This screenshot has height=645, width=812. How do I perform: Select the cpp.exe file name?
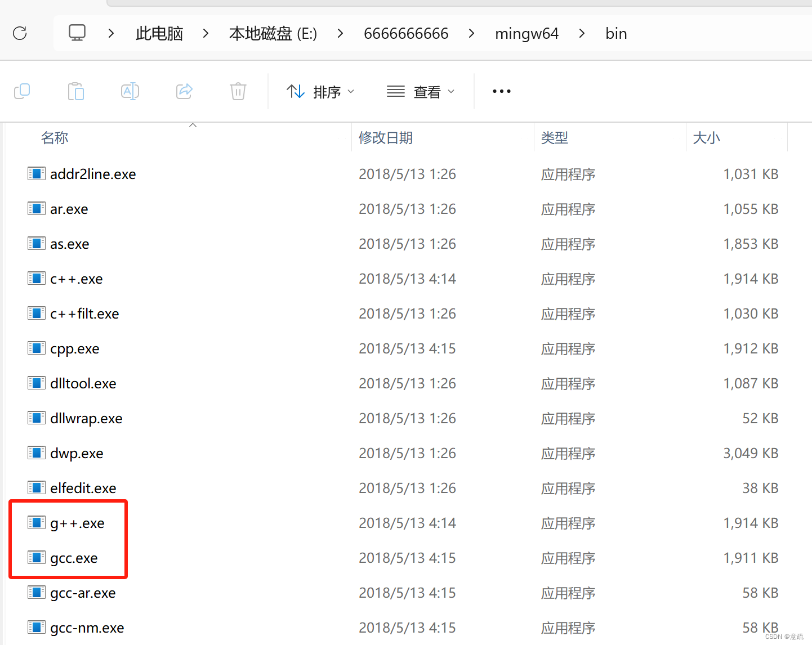tap(75, 349)
